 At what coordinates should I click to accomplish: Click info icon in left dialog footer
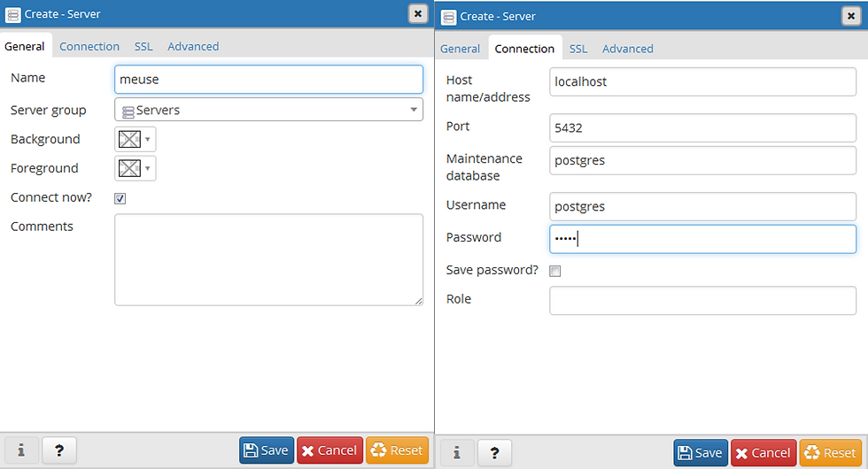(x=21, y=450)
